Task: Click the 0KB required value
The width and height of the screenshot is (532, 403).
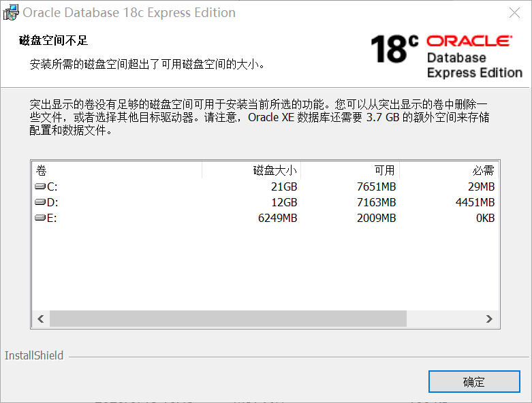Action: pos(485,218)
